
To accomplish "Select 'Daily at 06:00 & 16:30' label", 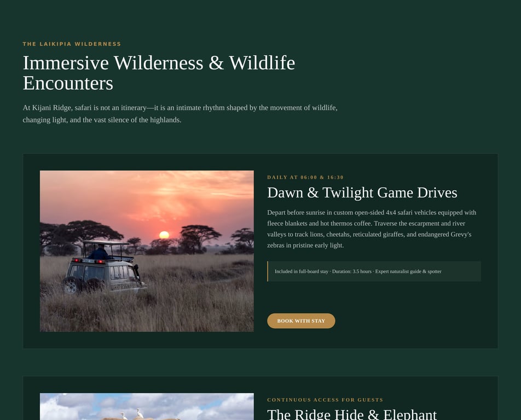I will tap(305, 177).
